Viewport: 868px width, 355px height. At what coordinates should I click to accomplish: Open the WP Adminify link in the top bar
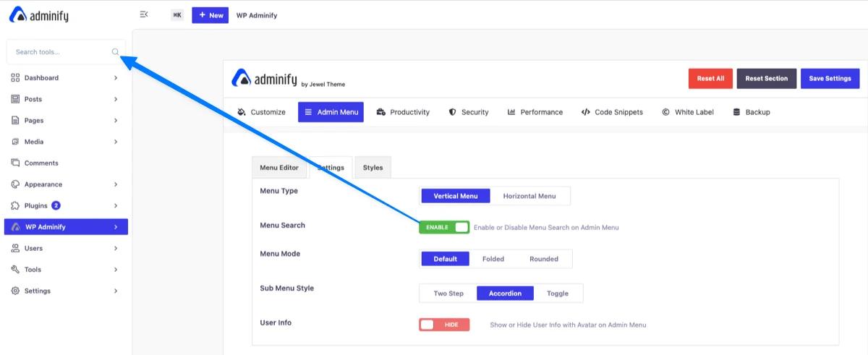(x=257, y=15)
